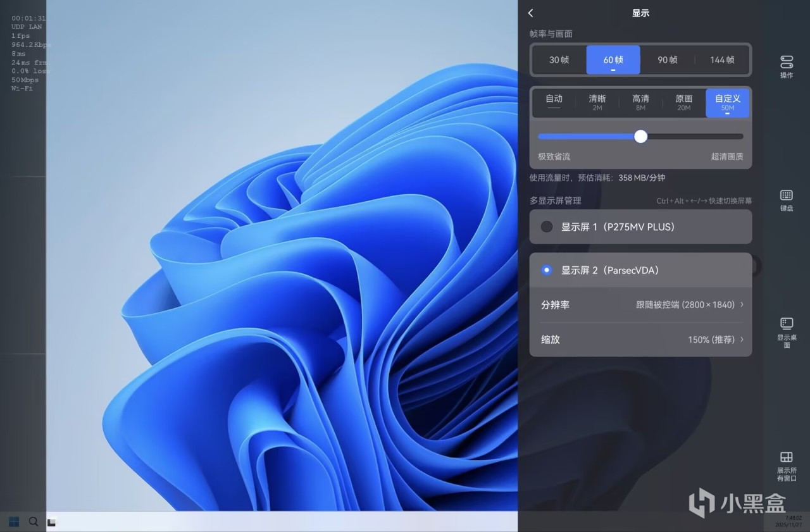The width and height of the screenshot is (810, 532).
Task: Click the bitrate slider handle
Action: click(641, 136)
